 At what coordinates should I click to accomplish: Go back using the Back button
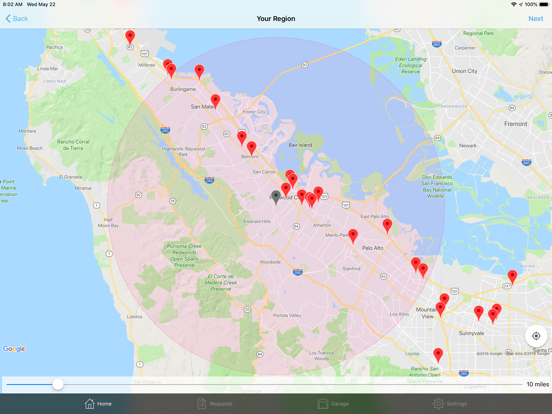[x=17, y=19]
